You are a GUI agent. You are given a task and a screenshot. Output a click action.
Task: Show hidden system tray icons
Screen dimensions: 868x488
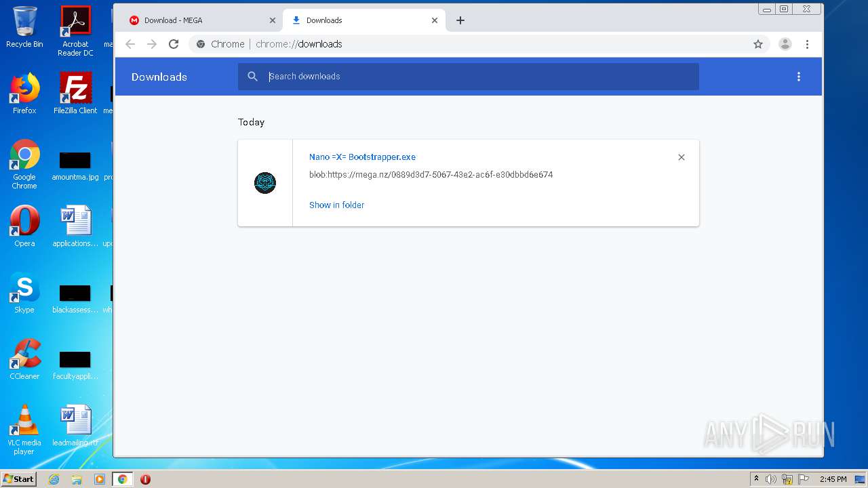[757, 479]
